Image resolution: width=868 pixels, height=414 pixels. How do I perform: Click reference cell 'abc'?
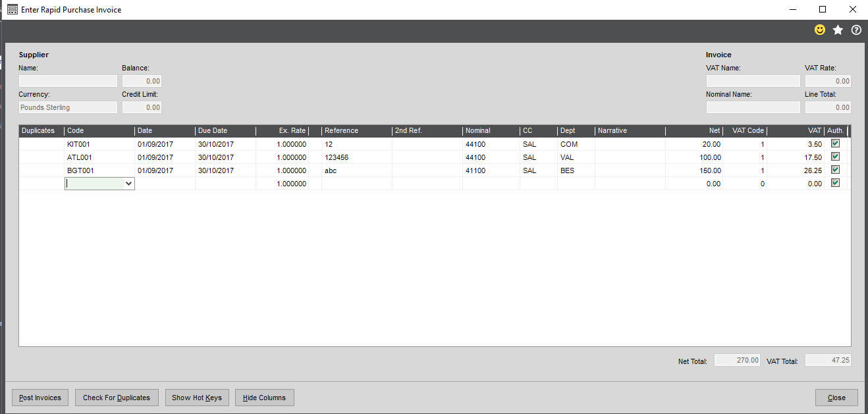pos(357,170)
